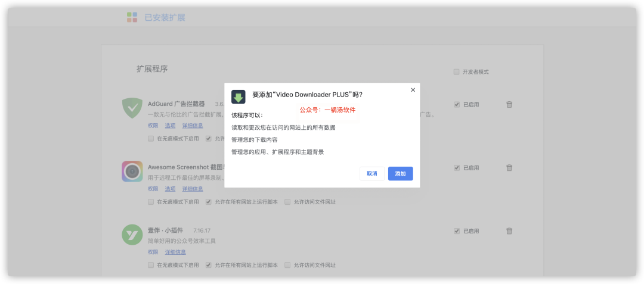Image resolution: width=644 pixels, height=284 pixels.
Task: Check 在无痕模式下启用 for AdGuard
Action: [151, 139]
